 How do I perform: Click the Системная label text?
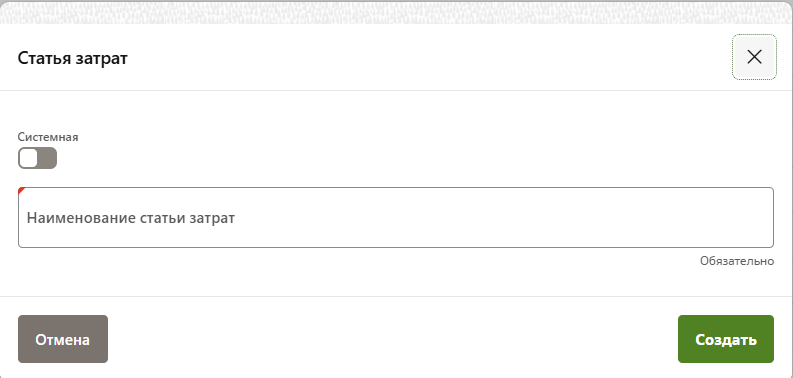[x=48, y=137]
